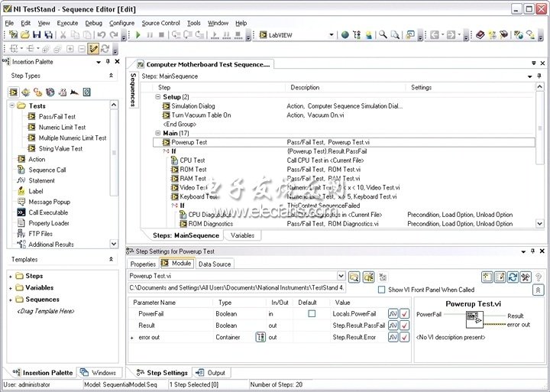Collapse the Step Types section
This screenshot has width=550, height=392.
point(112,76)
